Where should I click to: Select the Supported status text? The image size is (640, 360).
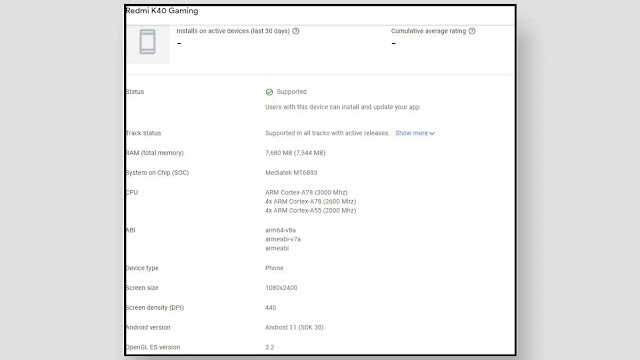[x=291, y=92]
